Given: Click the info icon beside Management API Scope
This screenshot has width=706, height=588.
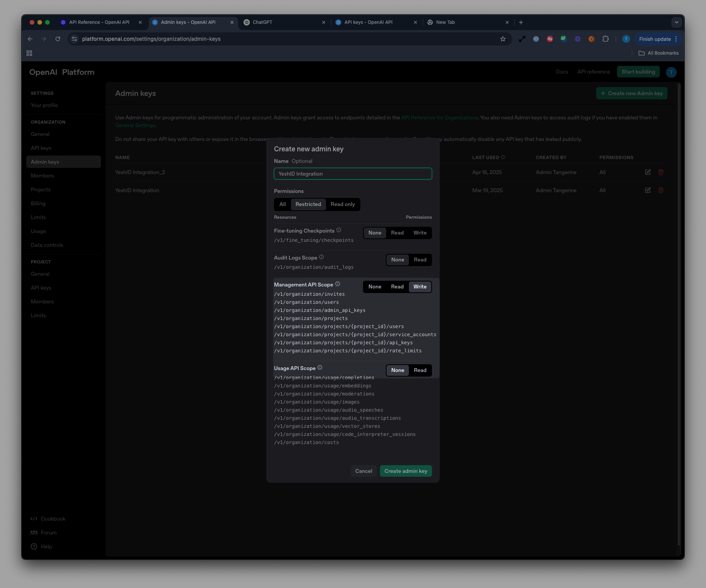Looking at the screenshot, I should click(x=338, y=284).
